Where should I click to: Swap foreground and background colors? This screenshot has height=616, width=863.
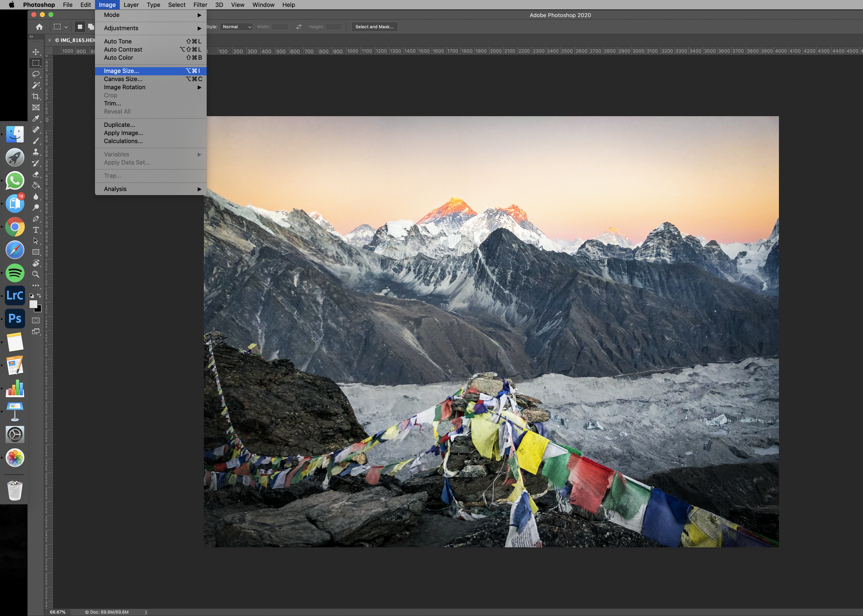39,295
